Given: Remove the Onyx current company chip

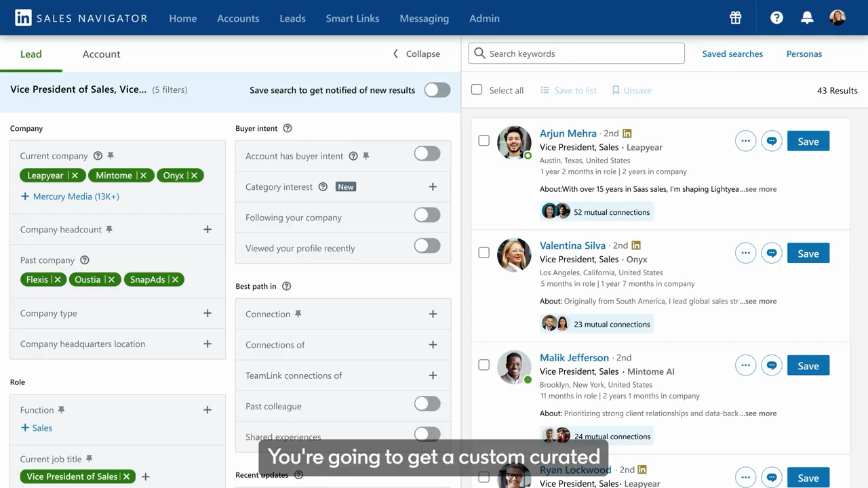Looking at the screenshot, I should pyautogui.click(x=194, y=176).
